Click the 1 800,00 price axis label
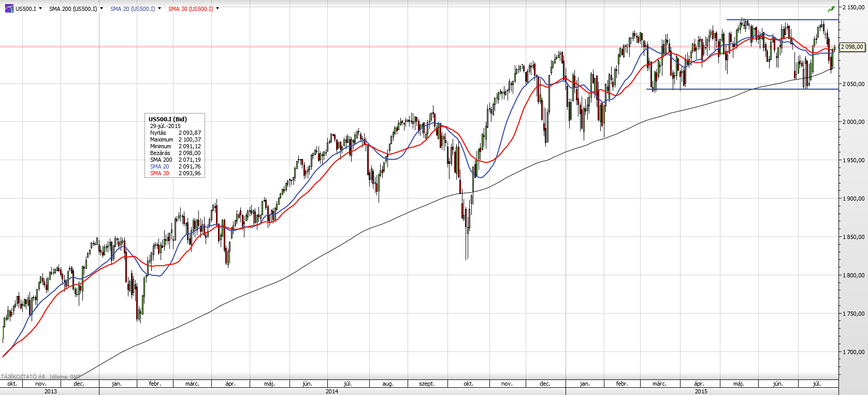Image resolution: width=868 pixels, height=395 pixels. [853, 275]
